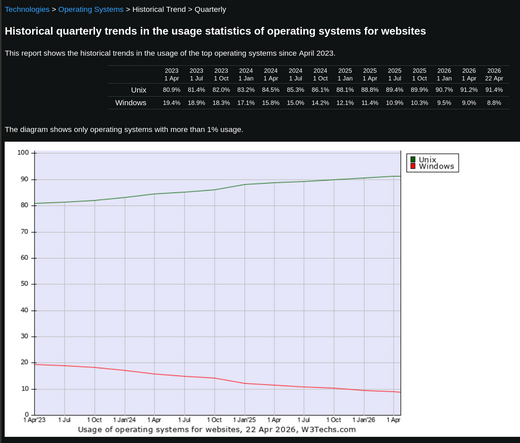The height and width of the screenshot is (443, 520).
Task: Click the Unix legend label in chart
Action: coord(427,159)
